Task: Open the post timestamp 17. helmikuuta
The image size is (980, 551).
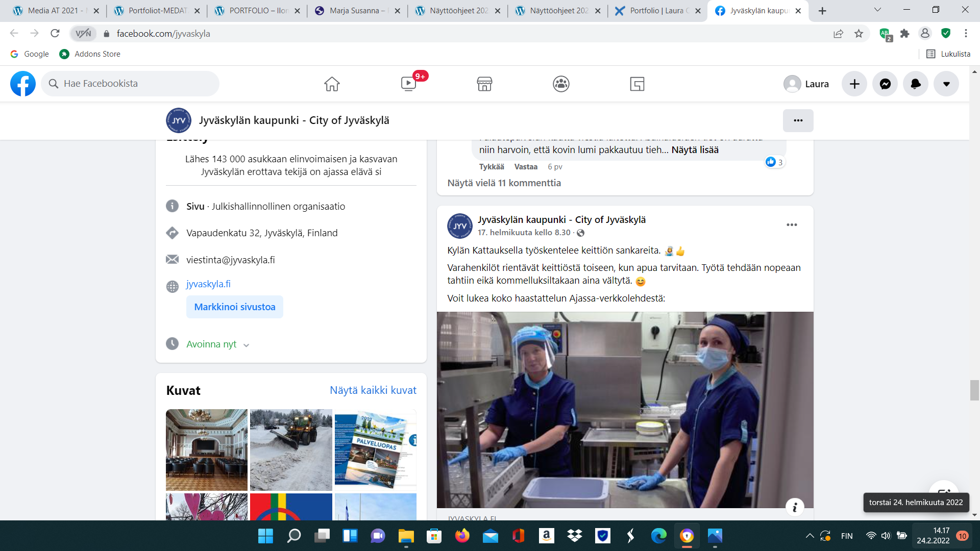Action: pos(524,233)
